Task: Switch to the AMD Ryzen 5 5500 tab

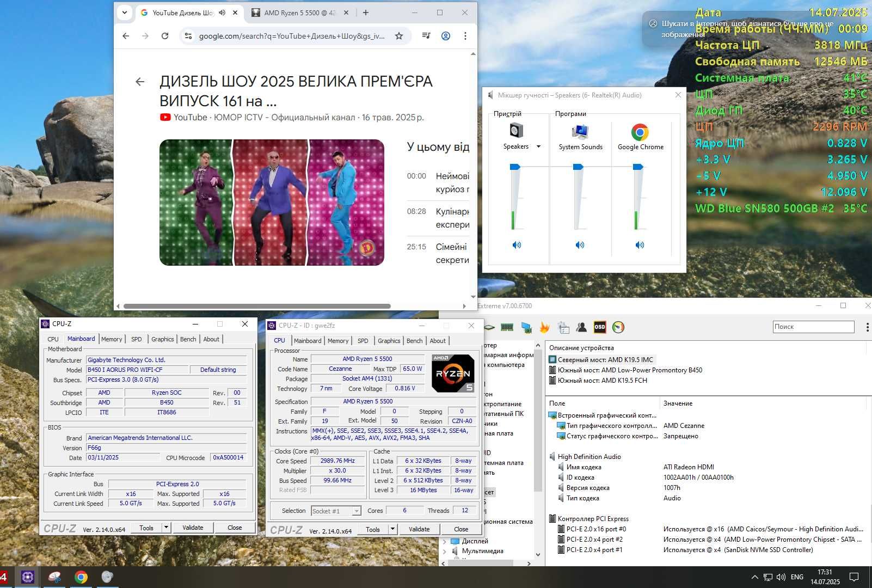Action: click(x=299, y=13)
